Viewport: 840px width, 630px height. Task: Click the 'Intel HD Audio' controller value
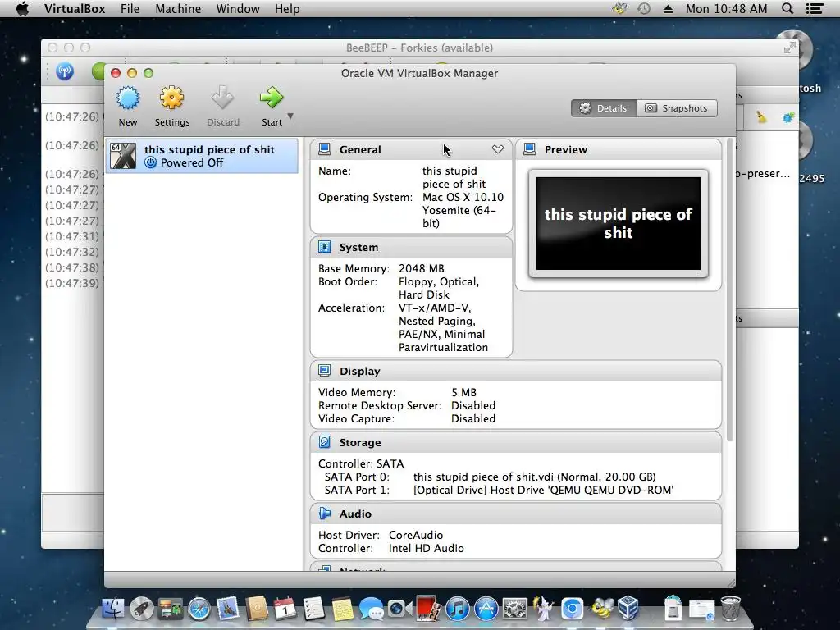point(426,548)
